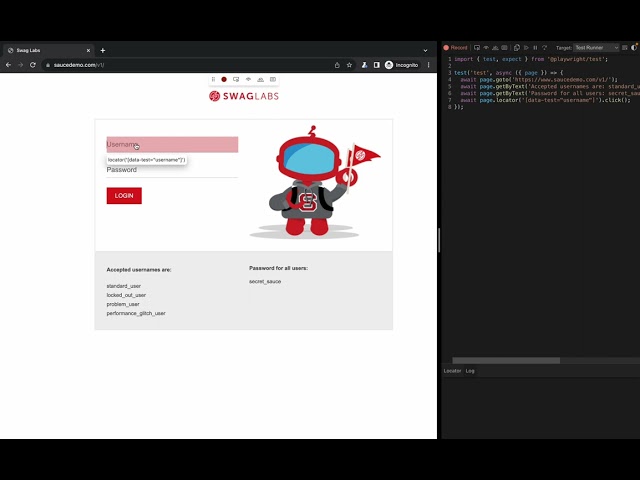The width and height of the screenshot is (640, 480).
Task: Click the Pause icon in Inspector toolbar
Action: (535, 48)
